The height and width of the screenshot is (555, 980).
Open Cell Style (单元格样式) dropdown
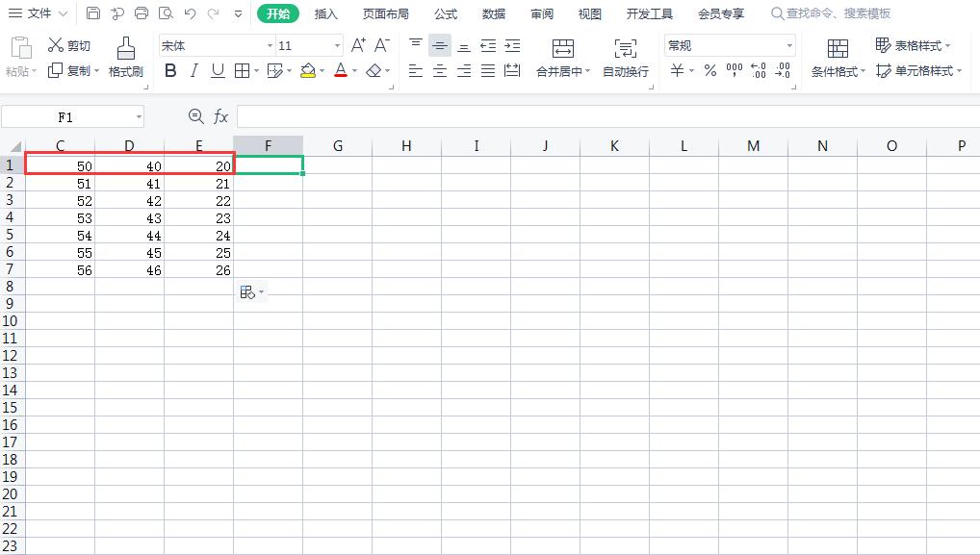click(x=918, y=70)
